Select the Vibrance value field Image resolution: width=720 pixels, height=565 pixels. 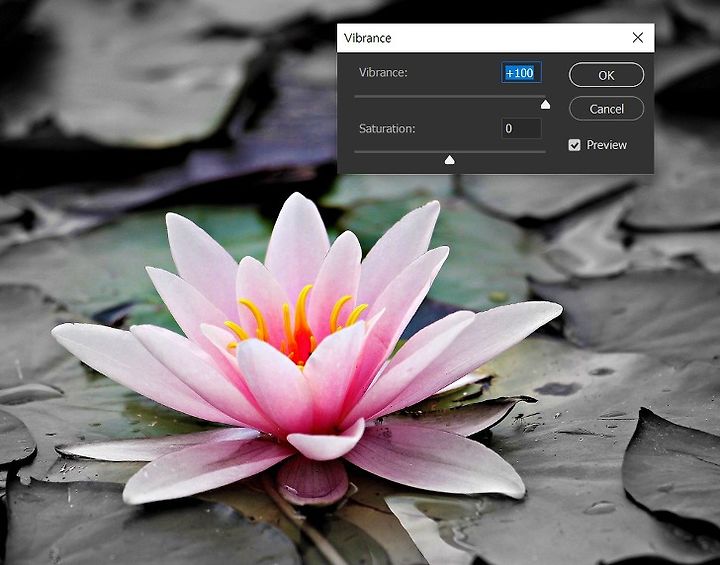point(521,73)
